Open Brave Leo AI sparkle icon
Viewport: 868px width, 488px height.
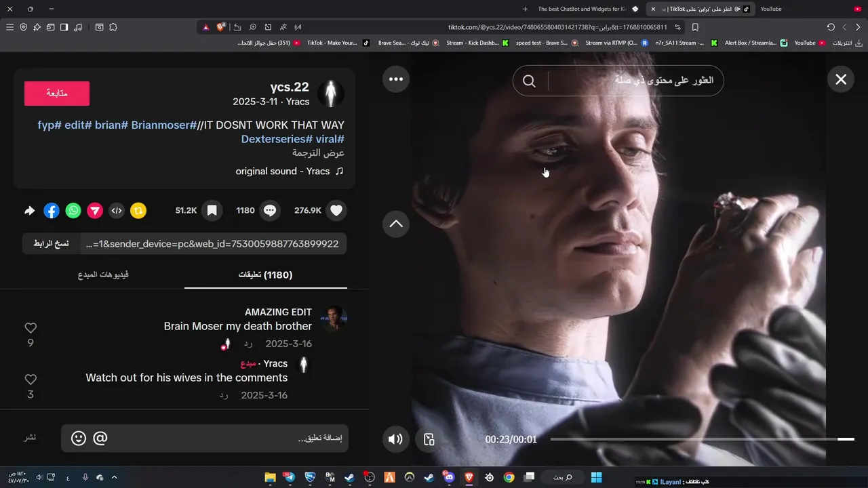click(37, 27)
